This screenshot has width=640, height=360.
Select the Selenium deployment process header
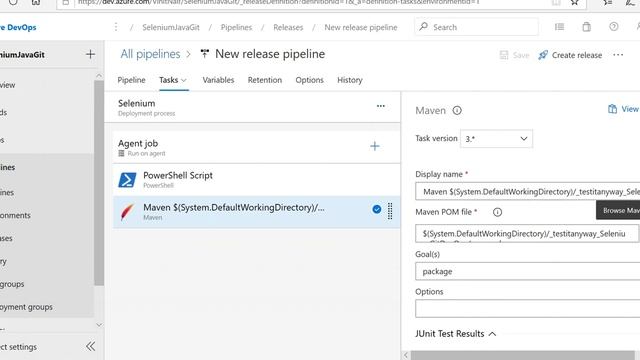(252, 107)
